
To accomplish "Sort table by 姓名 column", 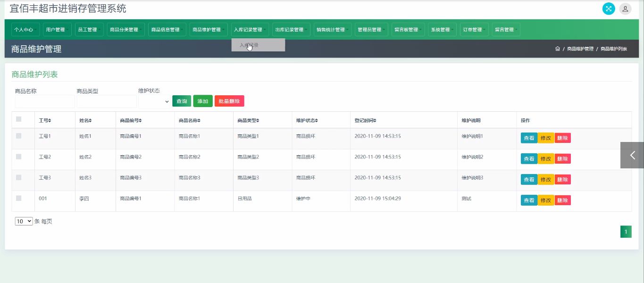I will pos(85,121).
